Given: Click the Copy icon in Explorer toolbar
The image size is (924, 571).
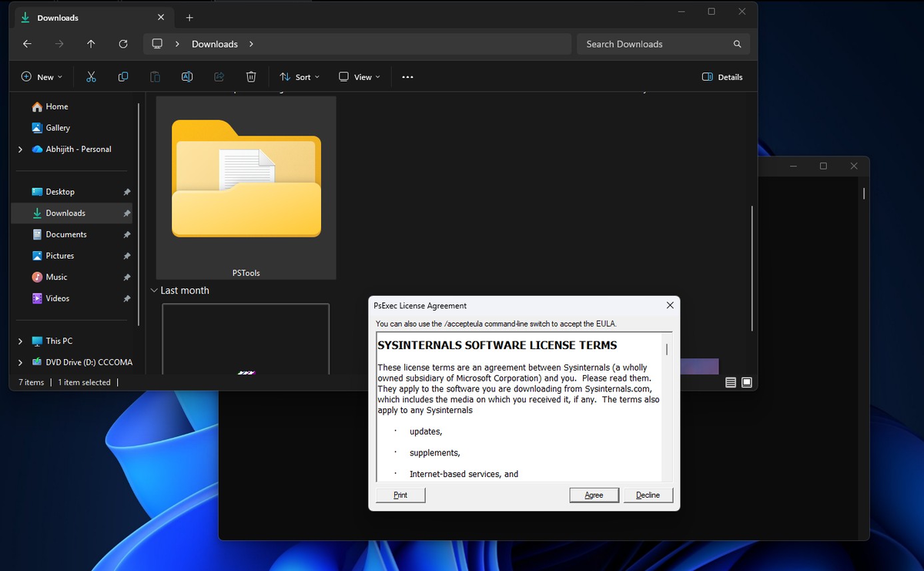Looking at the screenshot, I should (x=123, y=77).
